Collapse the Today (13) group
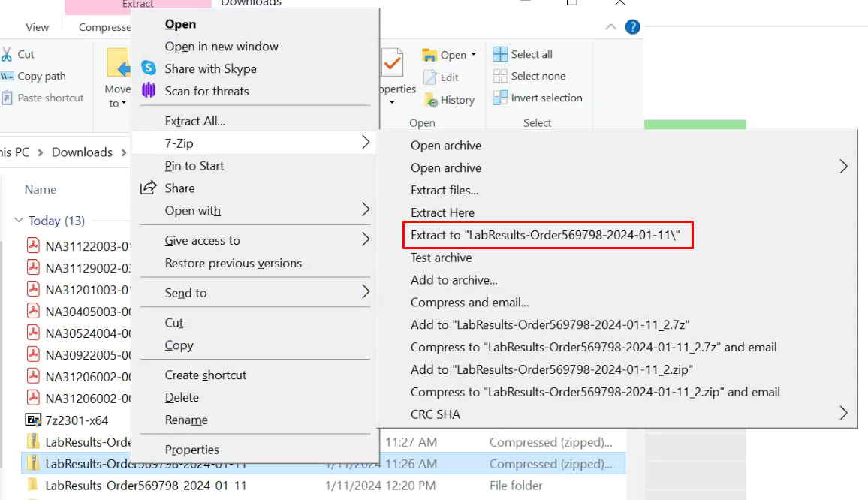The width and height of the screenshot is (868, 500). pos(19,221)
